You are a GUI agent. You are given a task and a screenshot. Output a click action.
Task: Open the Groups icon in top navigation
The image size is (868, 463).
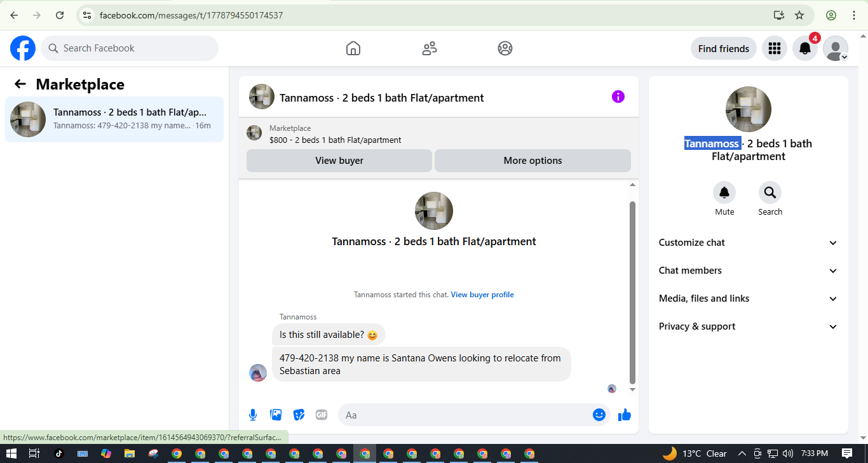point(505,48)
